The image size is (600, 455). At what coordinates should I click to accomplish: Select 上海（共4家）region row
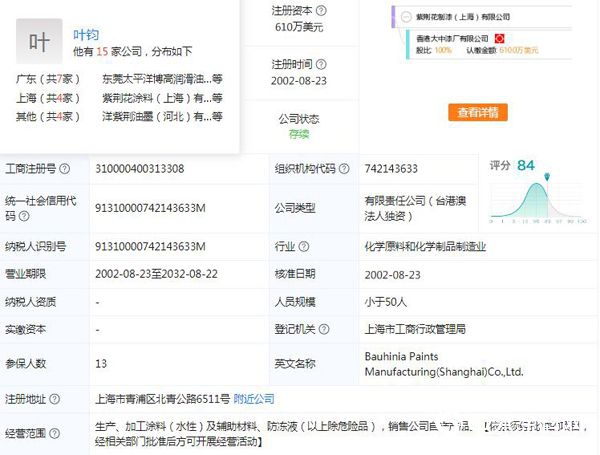click(x=48, y=98)
